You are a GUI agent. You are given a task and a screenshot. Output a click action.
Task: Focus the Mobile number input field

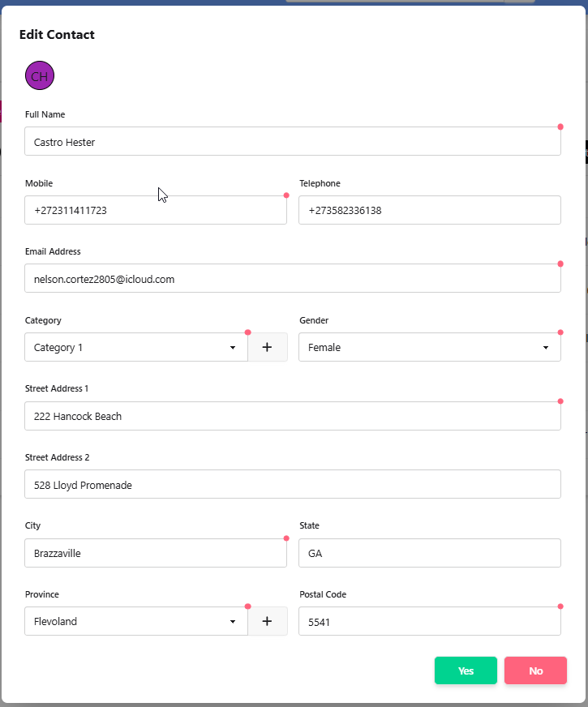(155, 210)
